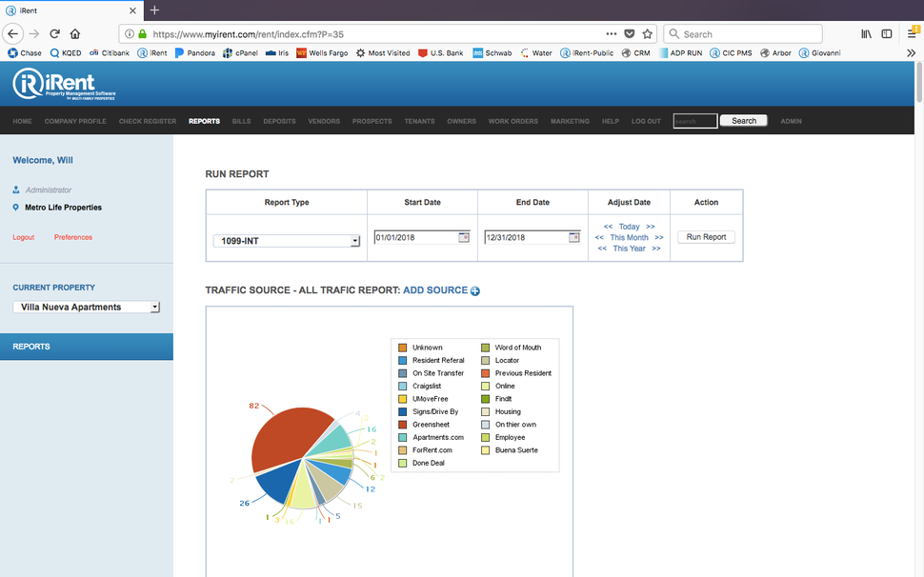Click Metro Life Properties text
Image resolution: width=924 pixels, height=577 pixels.
tap(63, 208)
